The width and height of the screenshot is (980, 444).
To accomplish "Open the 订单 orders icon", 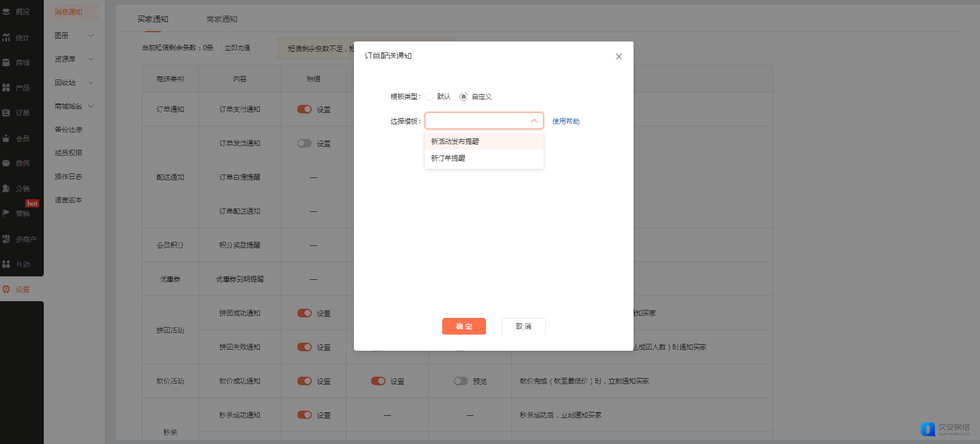I will [6, 113].
